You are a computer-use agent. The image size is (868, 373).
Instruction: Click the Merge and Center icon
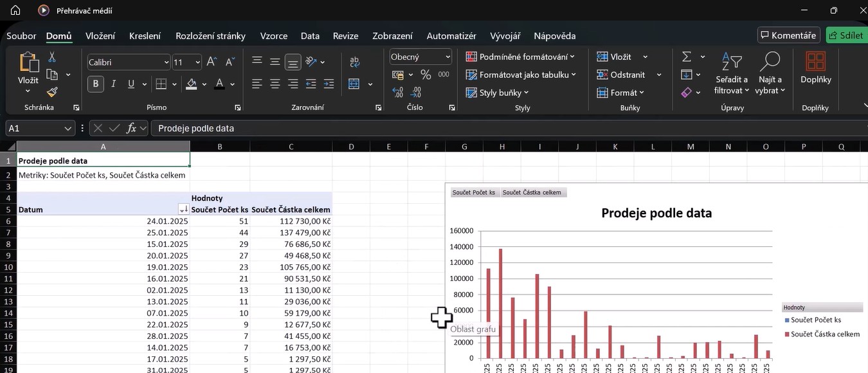(x=354, y=84)
